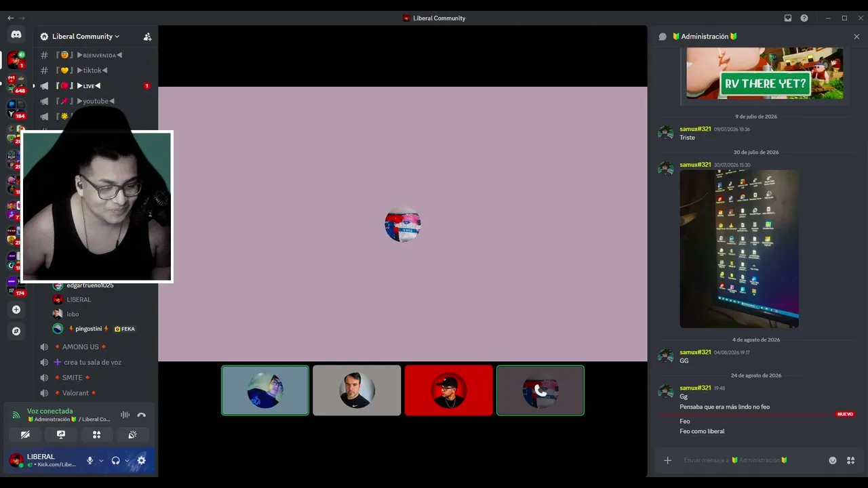Focus the second participant tile with gray background
This screenshot has width=868, height=488.
(357, 390)
